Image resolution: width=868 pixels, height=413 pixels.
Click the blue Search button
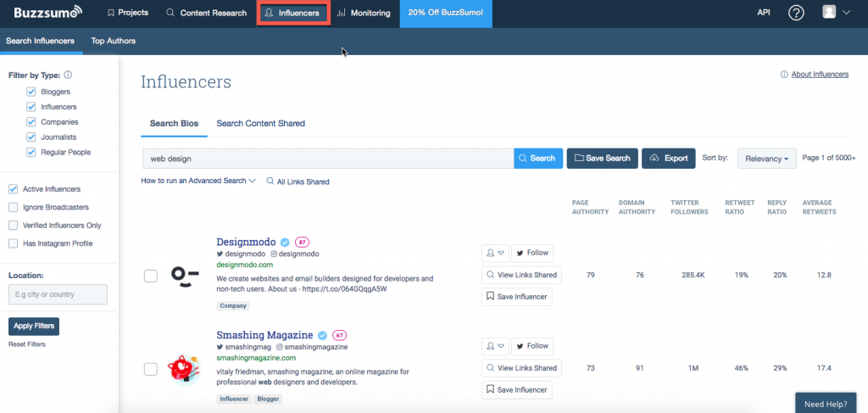point(538,159)
